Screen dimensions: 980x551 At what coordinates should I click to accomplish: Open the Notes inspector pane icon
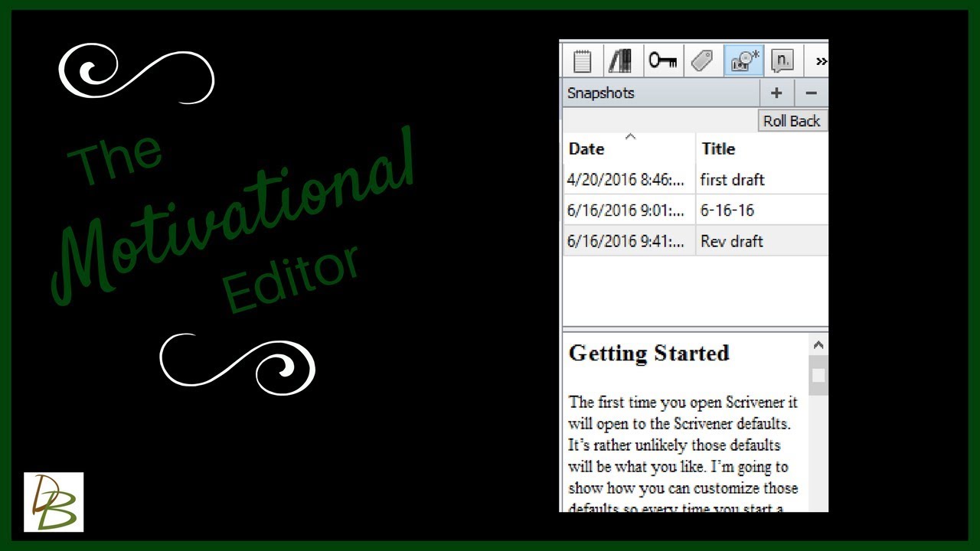point(582,61)
